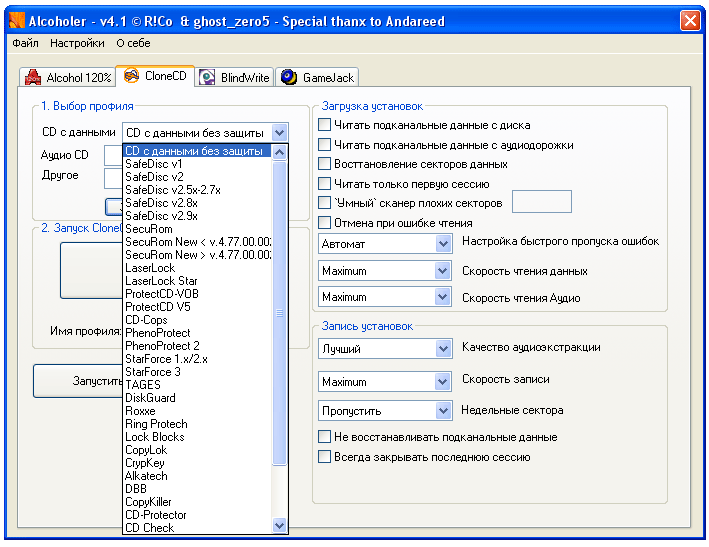
Task: Toggle Отмена при ошибке чтения
Action: [324, 222]
